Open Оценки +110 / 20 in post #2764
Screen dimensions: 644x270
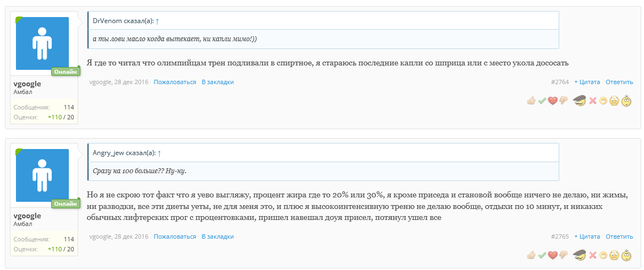pyautogui.click(x=61, y=117)
